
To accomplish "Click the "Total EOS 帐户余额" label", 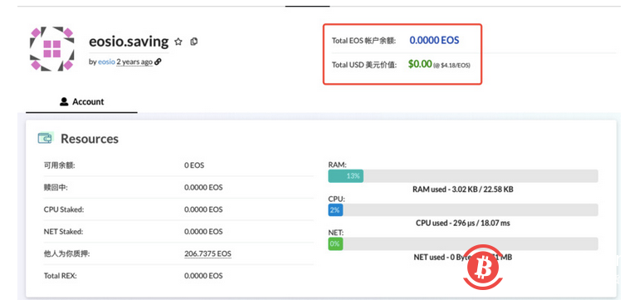I will 363,41.
